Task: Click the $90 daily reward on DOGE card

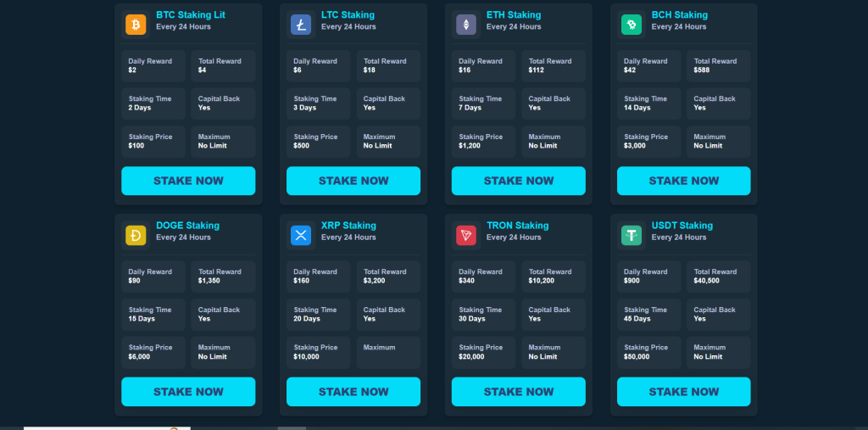Action: [134, 281]
